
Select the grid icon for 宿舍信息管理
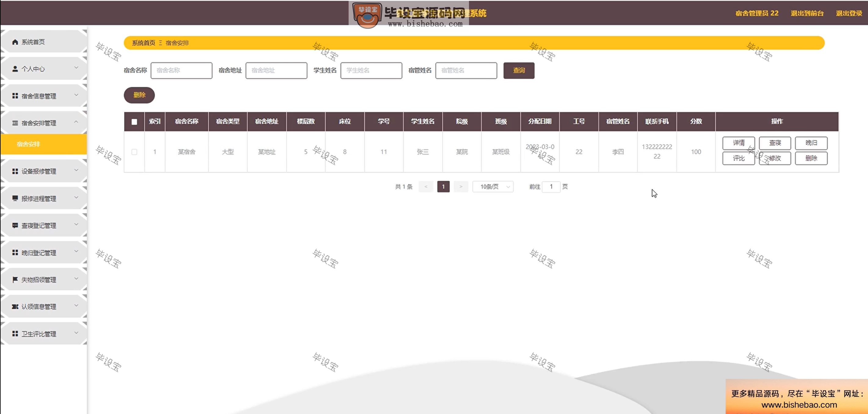[x=15, y=95]
